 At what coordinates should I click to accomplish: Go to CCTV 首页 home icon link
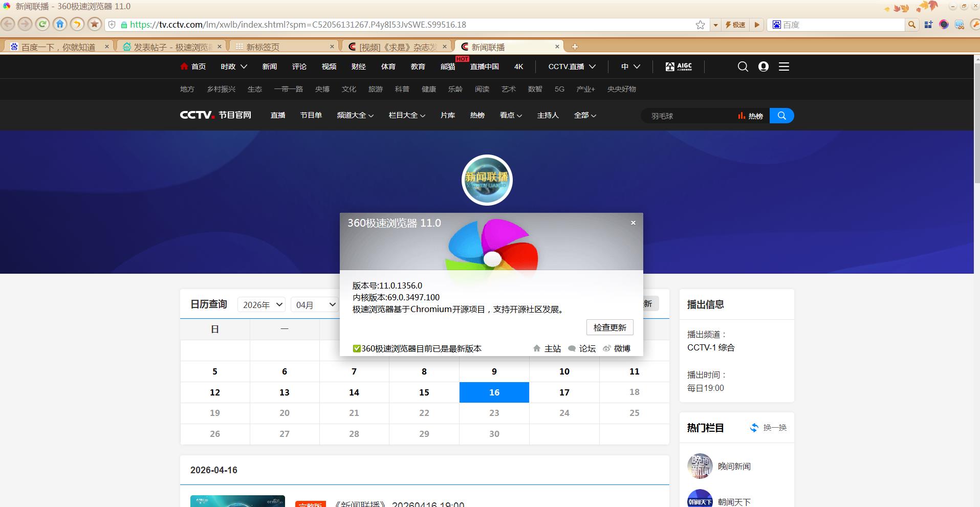pos(193,67)
